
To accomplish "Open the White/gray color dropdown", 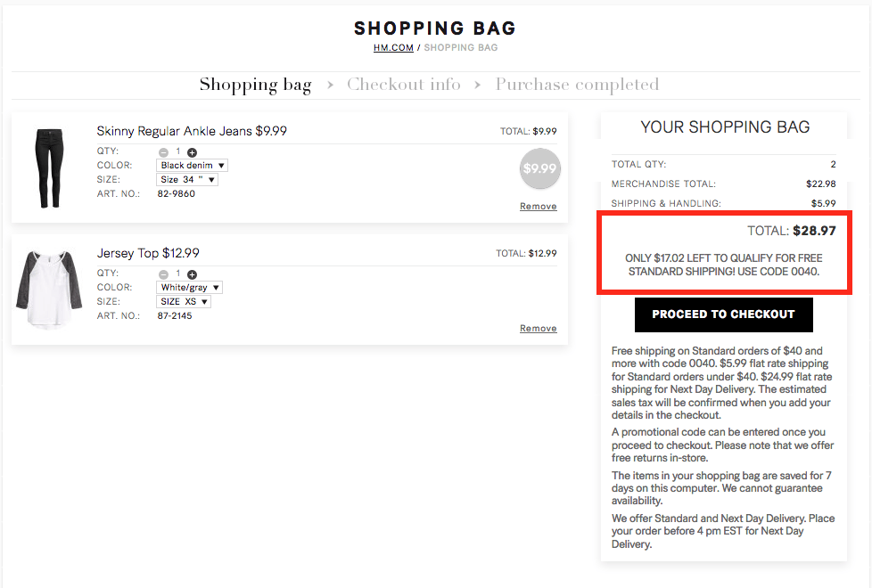I will click(x=189, y=288).
